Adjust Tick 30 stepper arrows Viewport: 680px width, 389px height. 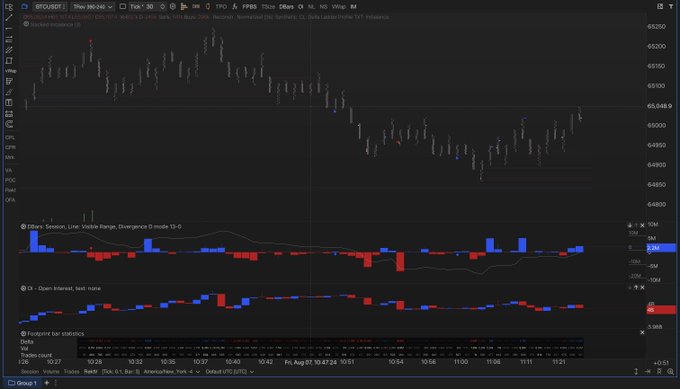point(162,7)
